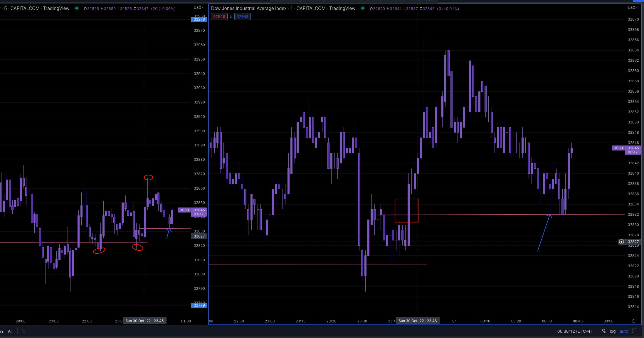Select the All date range tab

(x=10, y=331)
